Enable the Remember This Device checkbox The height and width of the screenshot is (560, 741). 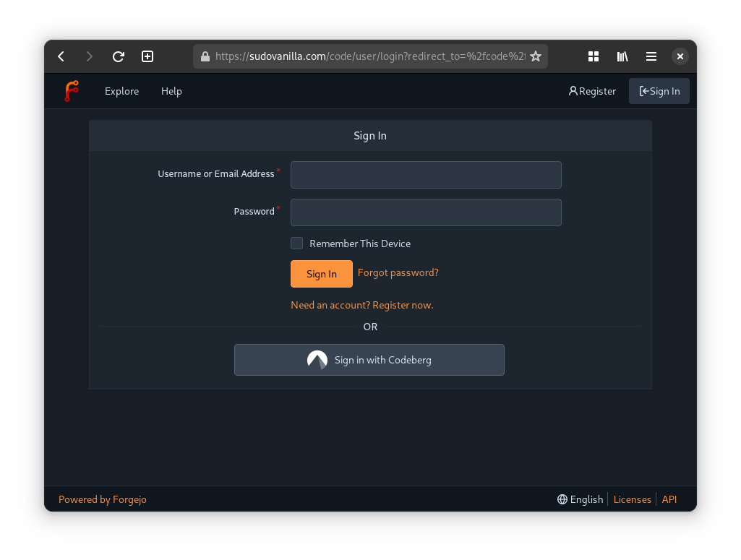[x=297, y=244]
